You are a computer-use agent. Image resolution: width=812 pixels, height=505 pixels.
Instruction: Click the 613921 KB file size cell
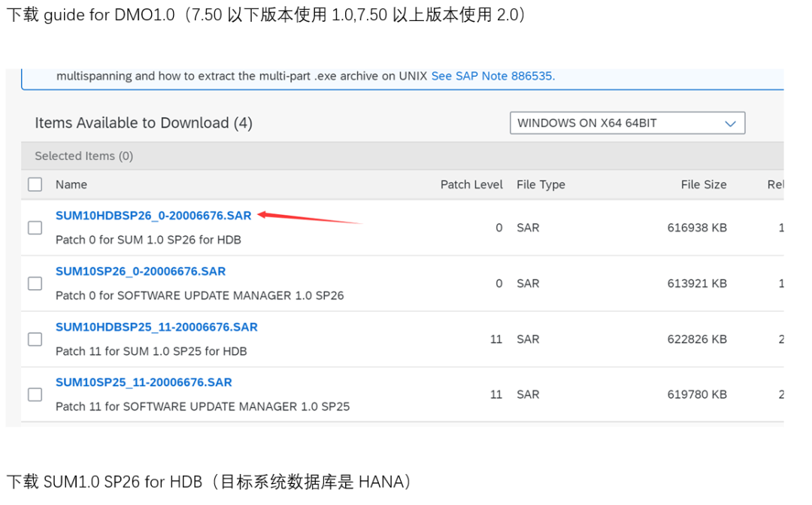696,283
